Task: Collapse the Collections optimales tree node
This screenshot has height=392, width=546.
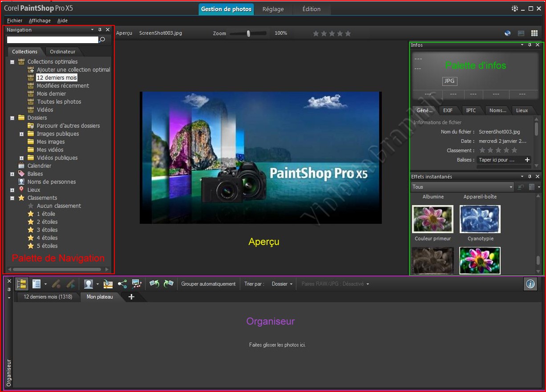Action: coord(12,62)
